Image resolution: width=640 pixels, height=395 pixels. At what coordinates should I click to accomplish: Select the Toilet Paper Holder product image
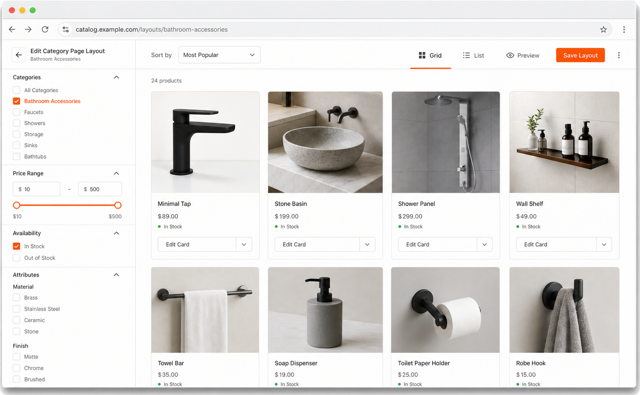[445, 310]
